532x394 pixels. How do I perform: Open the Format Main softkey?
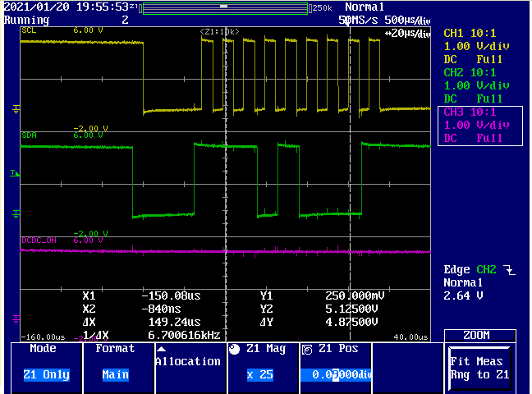coord(118,368)
